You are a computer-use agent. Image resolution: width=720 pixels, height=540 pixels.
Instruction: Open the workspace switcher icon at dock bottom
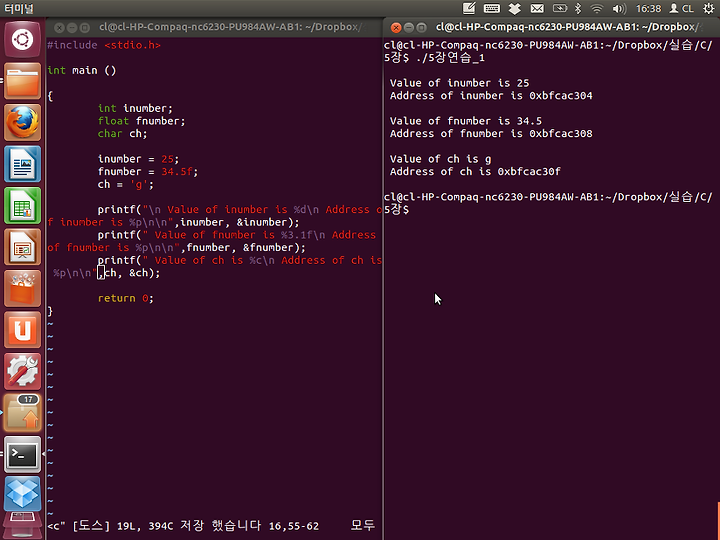pyautogui.click(x=22, y=526)
